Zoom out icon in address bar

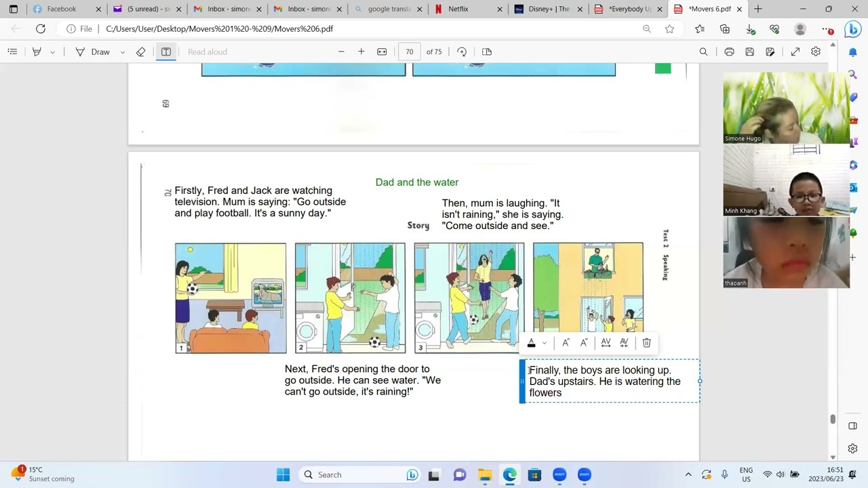click(646, 29)
